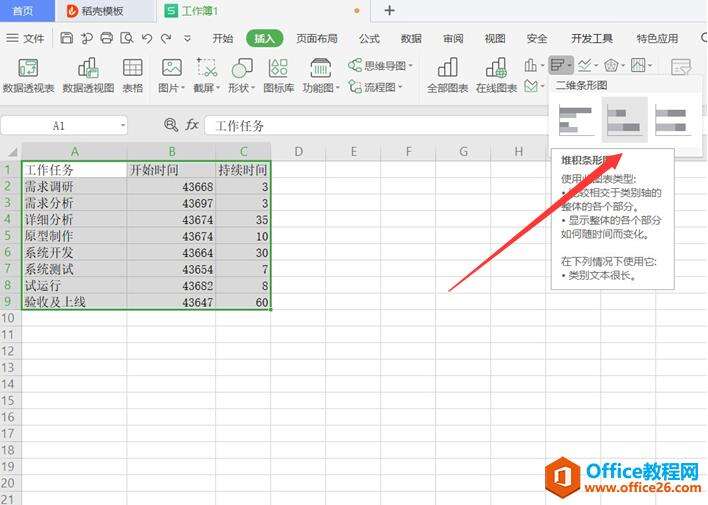Screen dimensions: 708x505
Task: Switch to the 页面布局 ribbon tab
Action: [316, 39]
